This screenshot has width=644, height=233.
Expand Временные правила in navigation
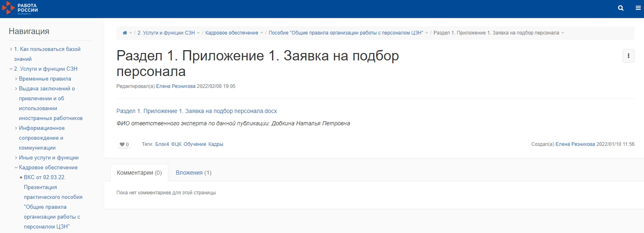[16, 79]
